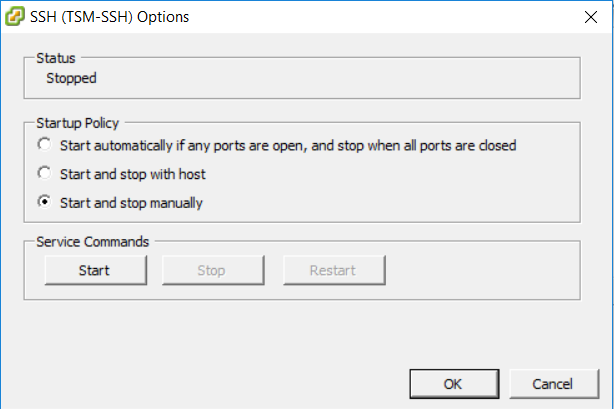Dismiss the dialog with Cancel
The height and width of the screenshot is (409, 614).
[554, 384]
